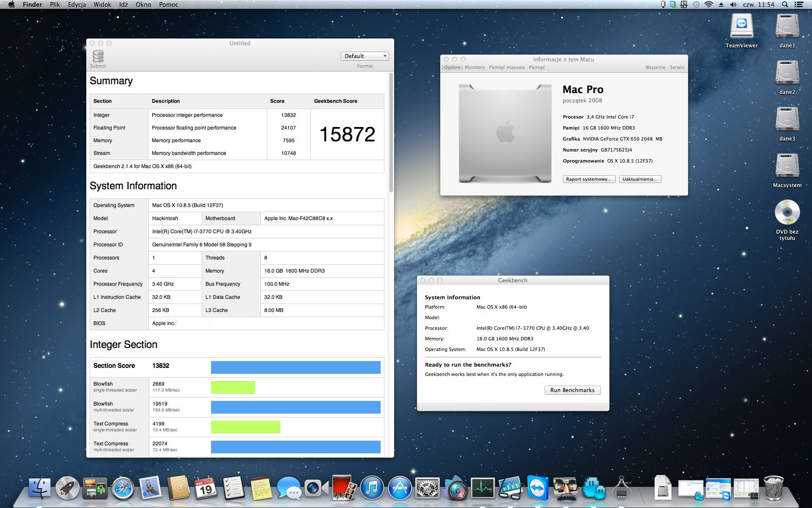Open the Serwis link
Viewport: 812px width, 508px height.
(677, 67)
